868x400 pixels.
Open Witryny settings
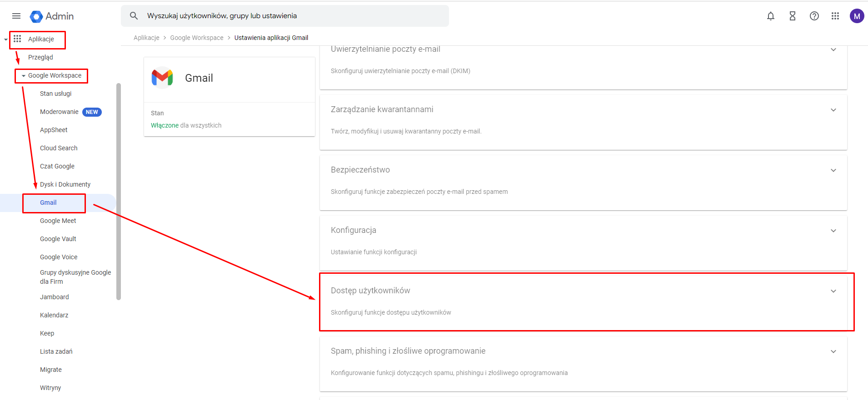pos(50,388)
